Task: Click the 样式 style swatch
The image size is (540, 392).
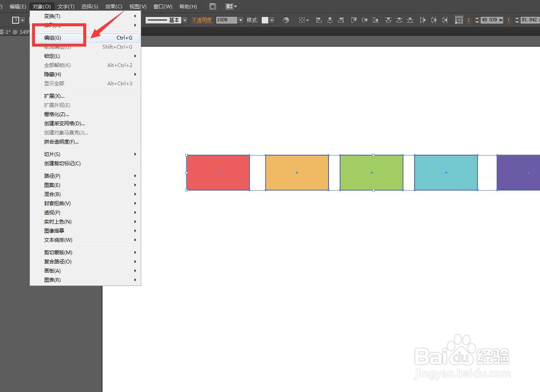Action: click(x=265, y=20)
